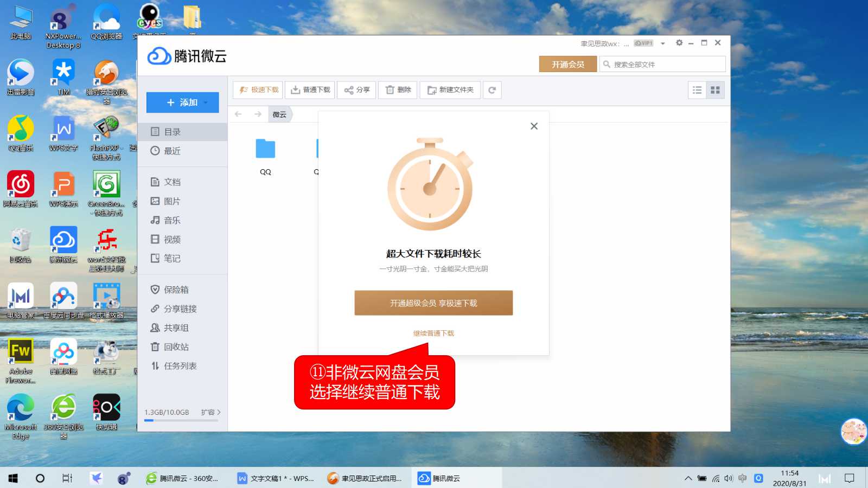Switch to list view layout
The width and height of the screenshot is (868, 488).
(x=697, y=90)
